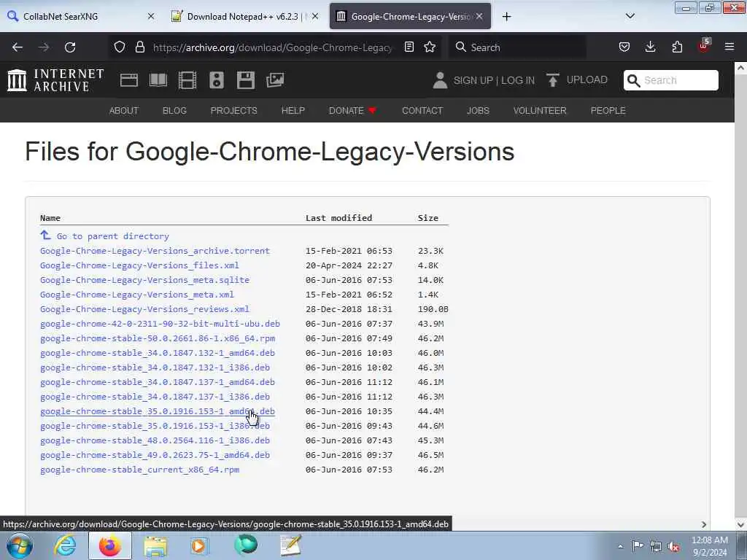This screenshot has height=560, width=747.
Task: Open the Firefox hamburger menu
Action: (729, 47)
